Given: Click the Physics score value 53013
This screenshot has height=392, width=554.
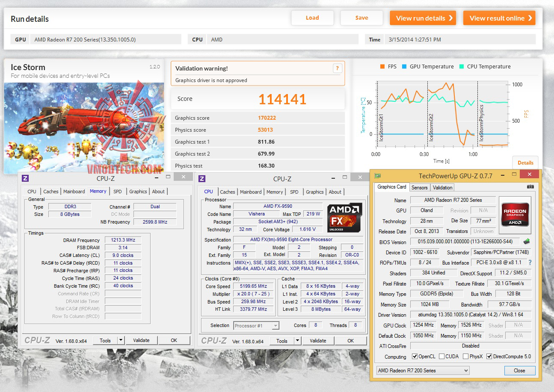Looking at the screenshot, I should pyautogui.click(x=265, y=130).
